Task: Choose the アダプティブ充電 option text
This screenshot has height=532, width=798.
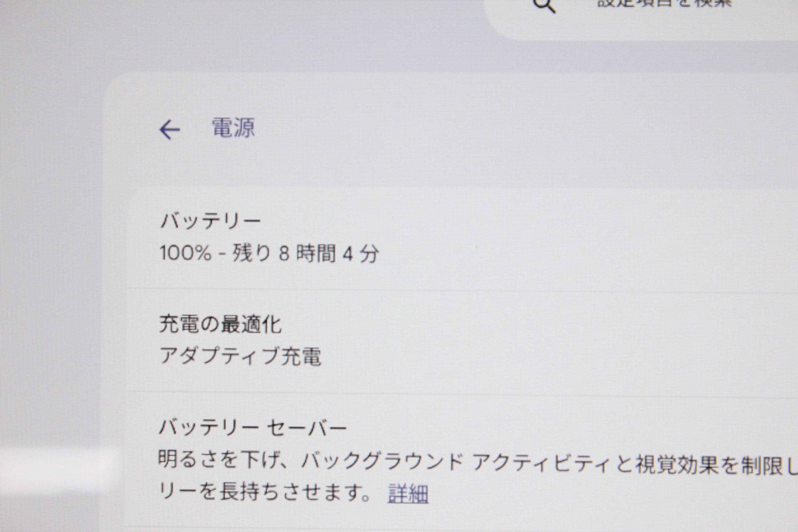Action: pos(240,356)
